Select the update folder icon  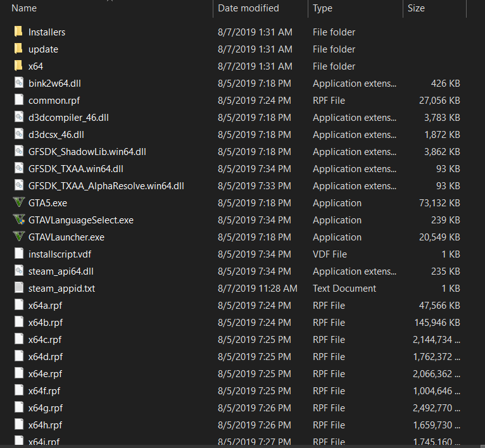tap(18, 49)
